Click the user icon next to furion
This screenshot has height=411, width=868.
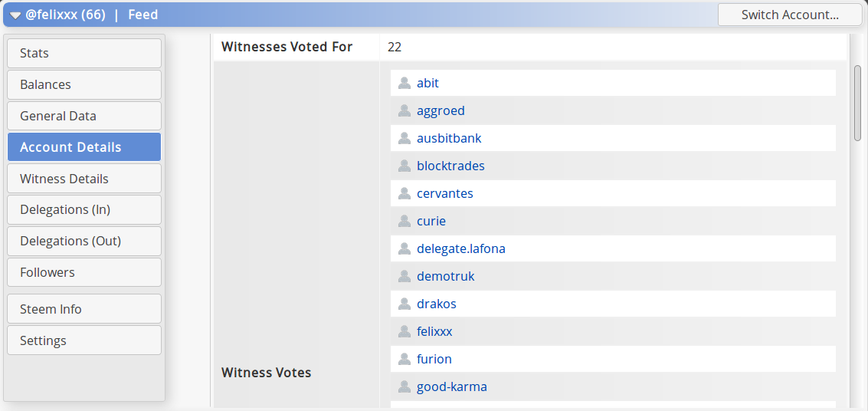404,359
